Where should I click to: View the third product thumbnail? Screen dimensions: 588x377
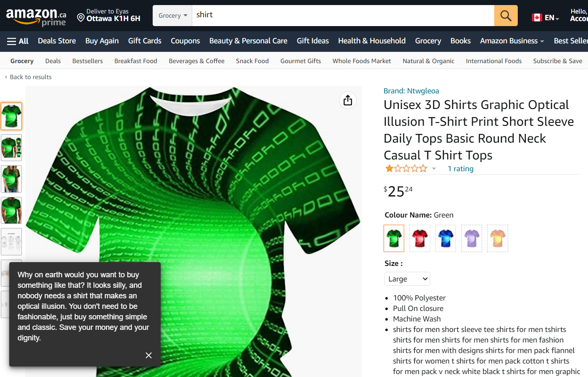coord(11,179)
